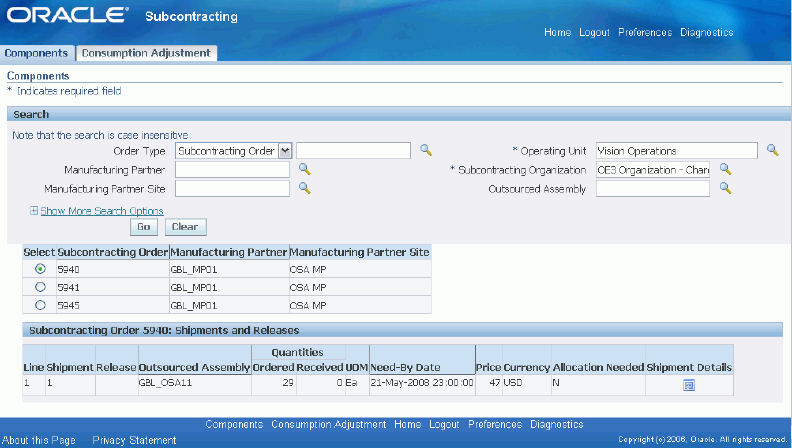Click the Allocation Needed column header
The image size is (792, 448).
pos(599,367)
